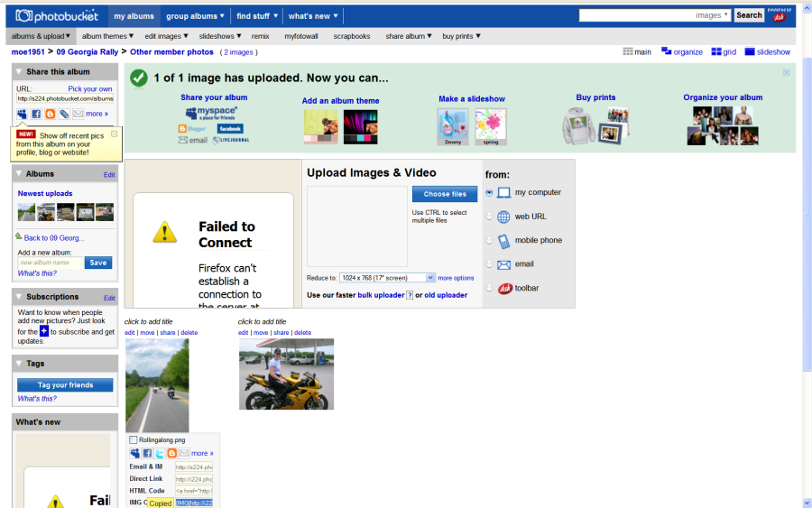Open the remix menu item
The height and width of the screenshot is (508, 812).
[261, 36]
